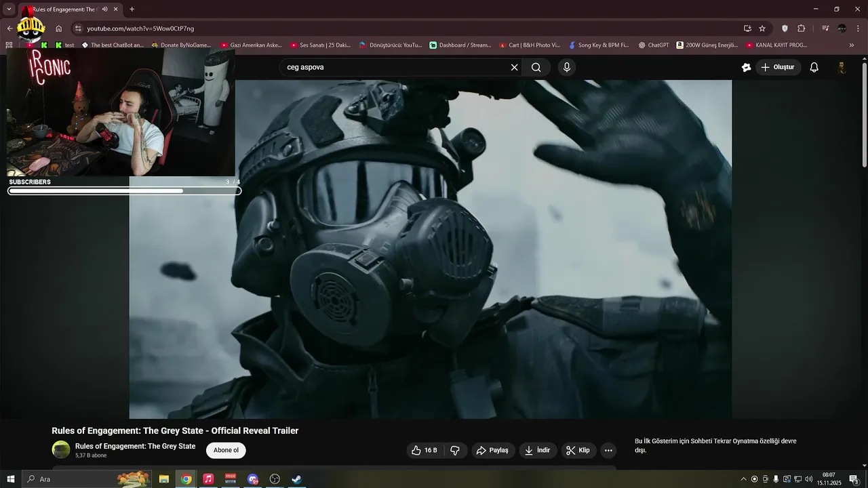Open the 200W Güneş Enerjili bookmark

click(707, 45)
